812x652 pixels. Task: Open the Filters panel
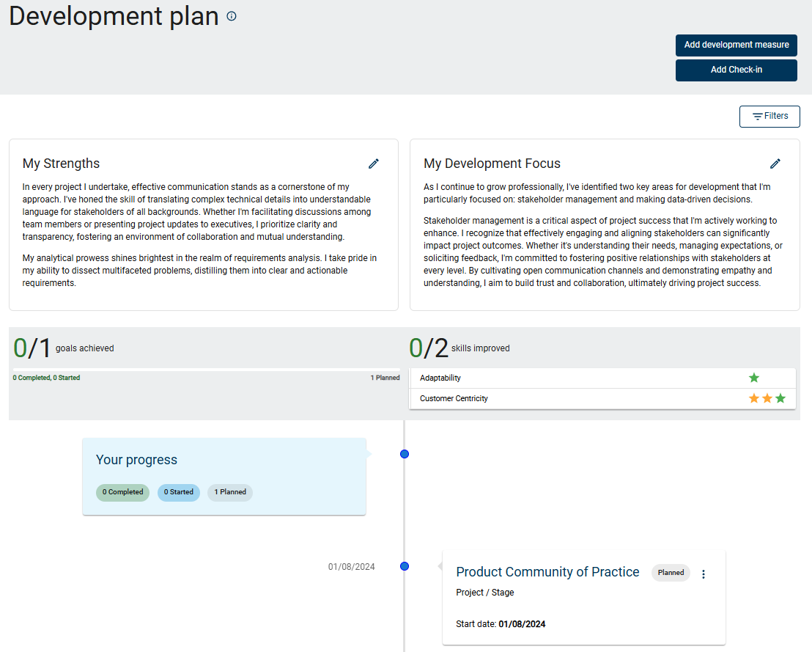pyautogui.click(x=769, y=116)
